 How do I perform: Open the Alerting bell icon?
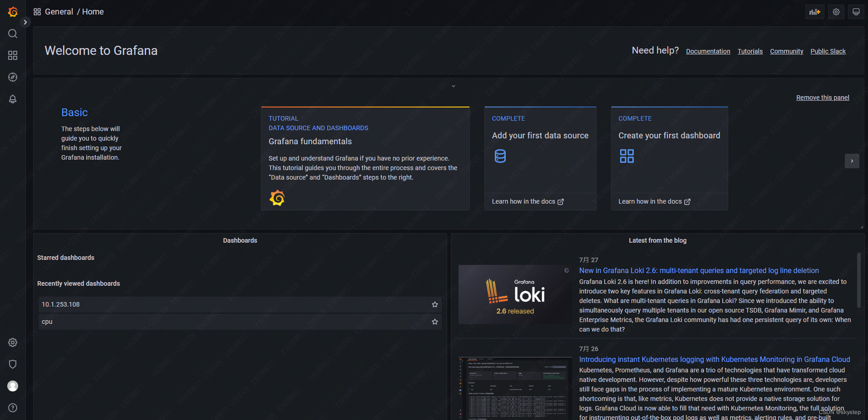(13, 99)
